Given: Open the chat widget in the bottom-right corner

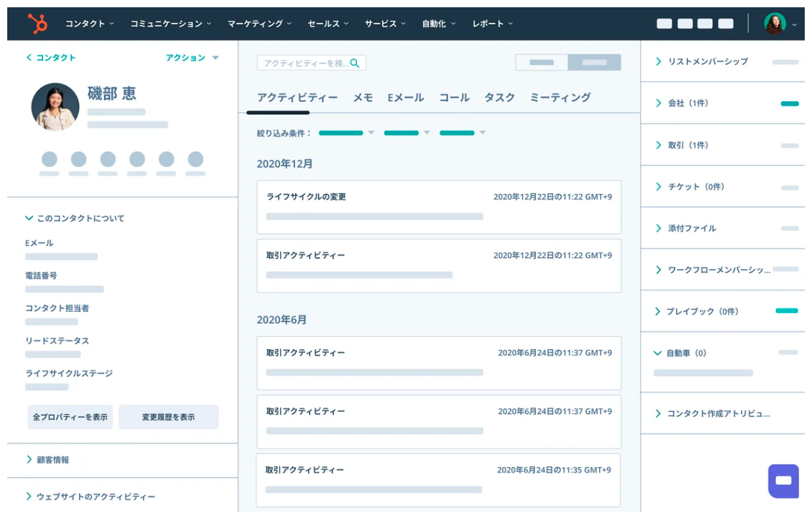Looking at the screenshot, I should click(x=783, y=482).
